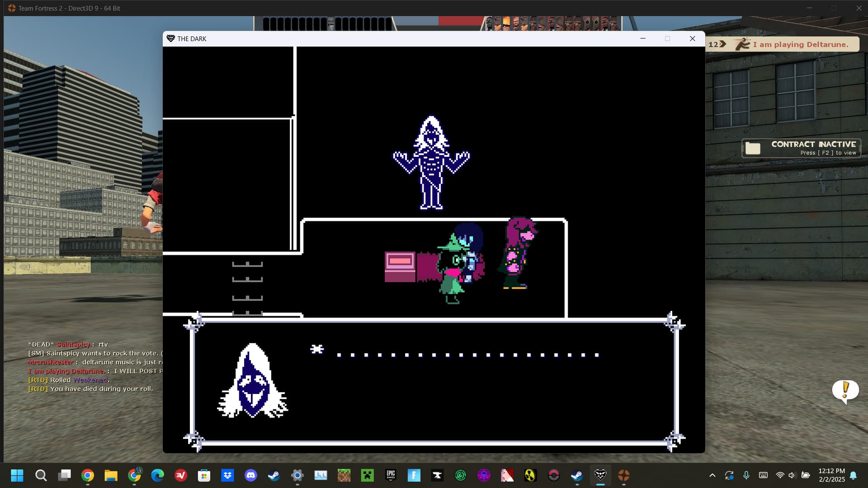868x488 pixels.
Task: Open the Settings gear taskbar icon
Action: click(x=297, y=475)
